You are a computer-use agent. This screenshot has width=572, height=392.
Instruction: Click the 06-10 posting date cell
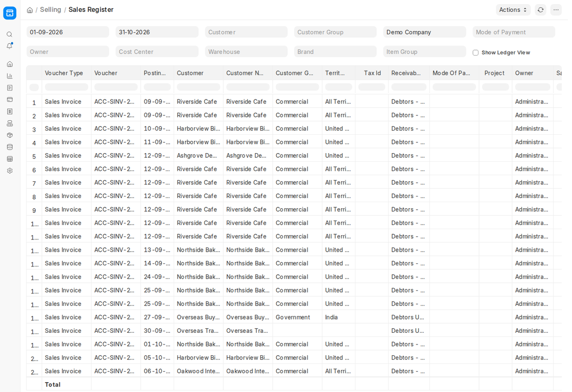click(157, 371)
